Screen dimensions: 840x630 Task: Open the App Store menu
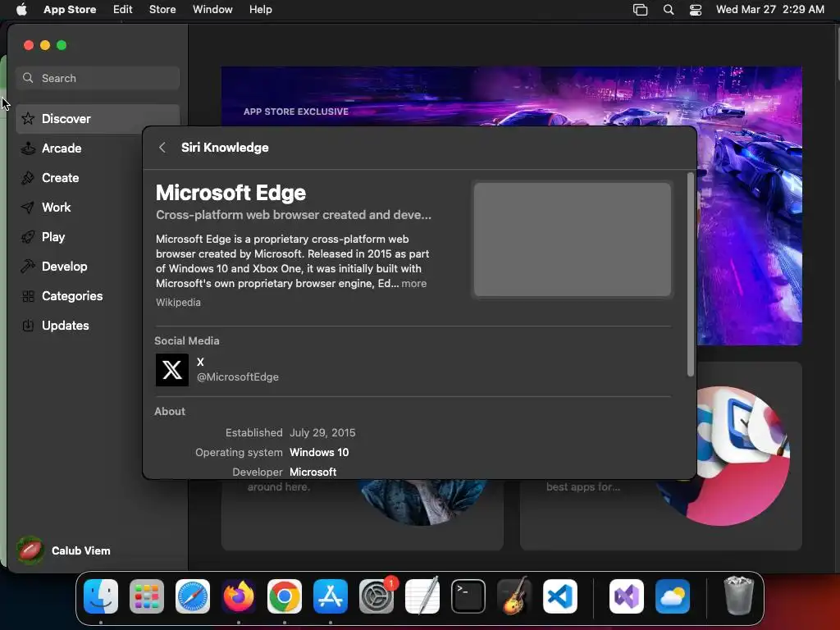(70, 10)
